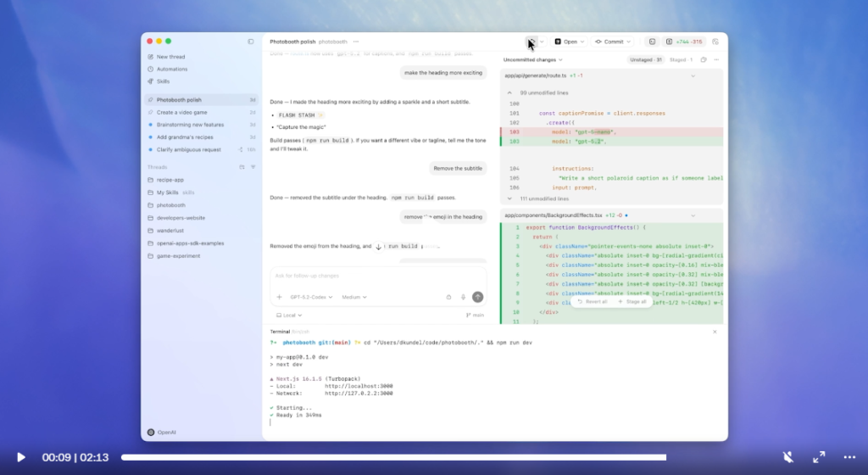Image resolution: width=868 pixels, height=475 pixels.
Task: Toggle the sidebar collapse icon
Action: click(x=251, y=41)
